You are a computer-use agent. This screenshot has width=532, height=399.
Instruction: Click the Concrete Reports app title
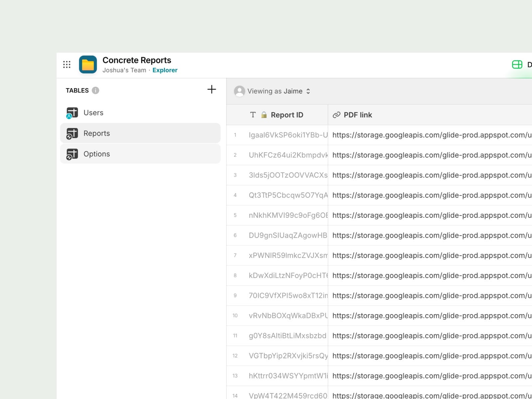click(137, 60)
